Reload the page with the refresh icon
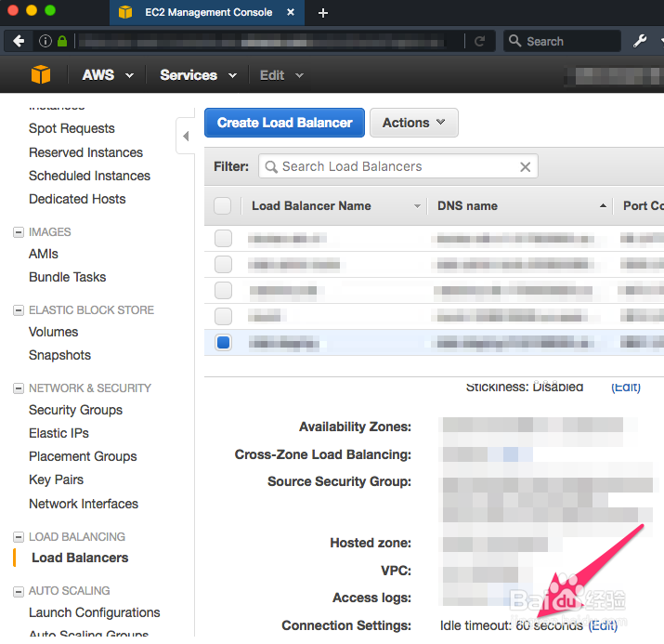The height and width of the screenshot is (644, 664). (479, 41)
